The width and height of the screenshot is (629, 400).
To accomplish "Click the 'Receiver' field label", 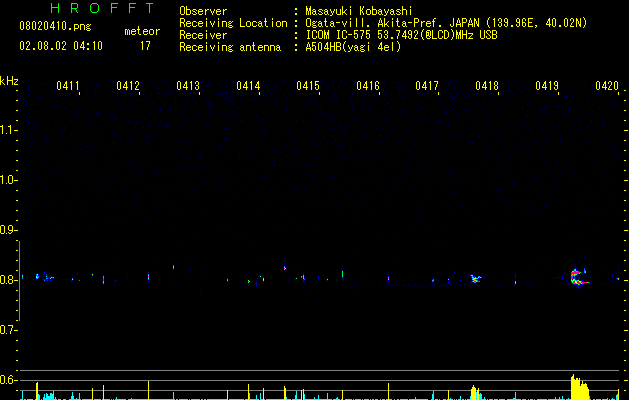I will (x=203, y=35).
